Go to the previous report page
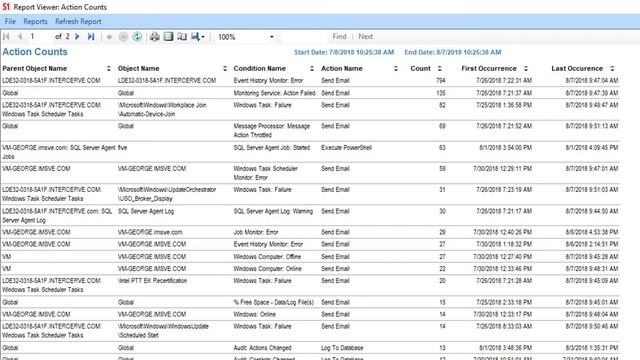640x360 pixels. (20, 37)
